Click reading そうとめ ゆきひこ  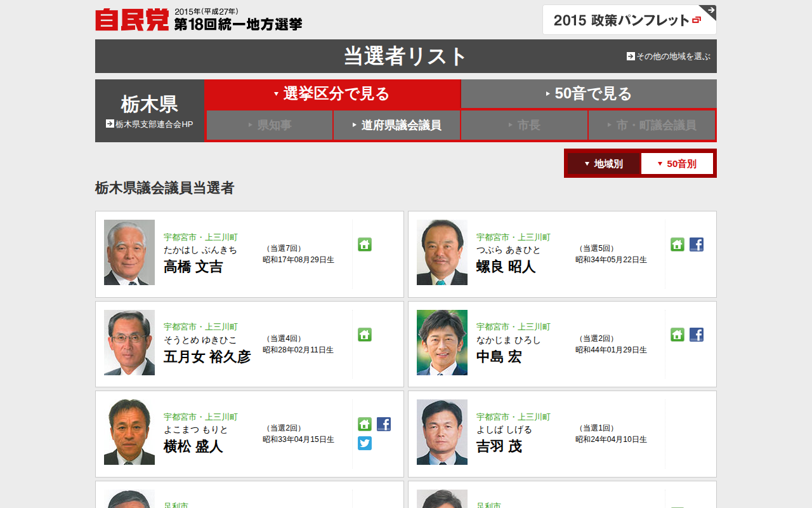pyautogui.click(x=200, y=340)
